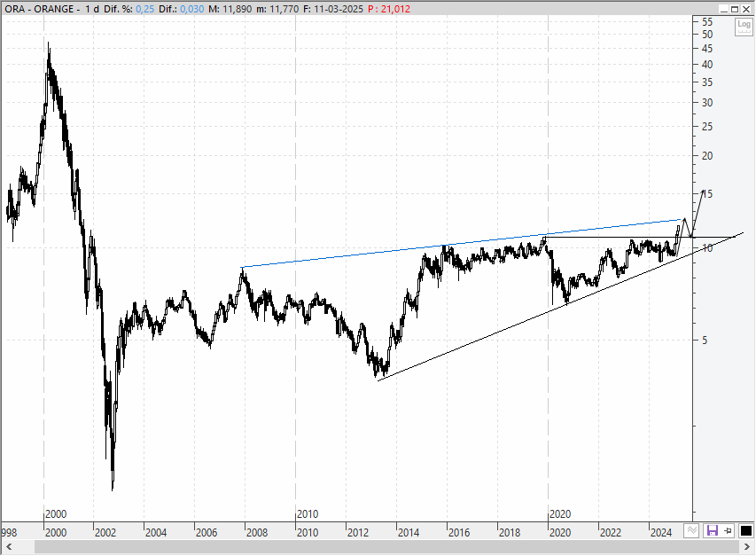Click the horizontal scrollbar thumb
756x556 pixels.
(386, 547)
